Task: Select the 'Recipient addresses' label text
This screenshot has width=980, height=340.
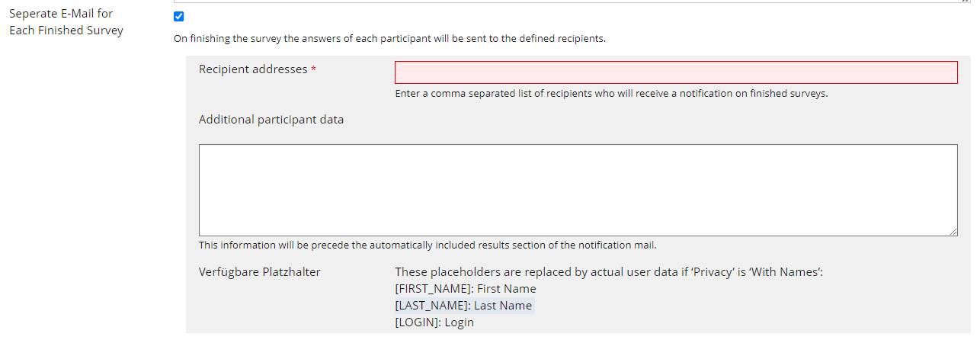Action: click(252, 69)
